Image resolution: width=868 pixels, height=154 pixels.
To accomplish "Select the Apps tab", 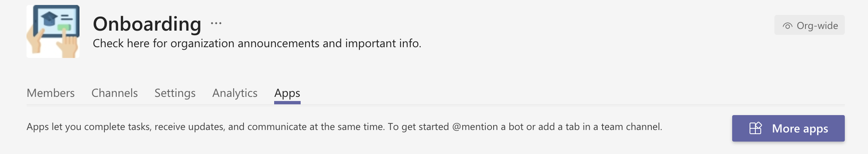I will [x=287, y=93].
